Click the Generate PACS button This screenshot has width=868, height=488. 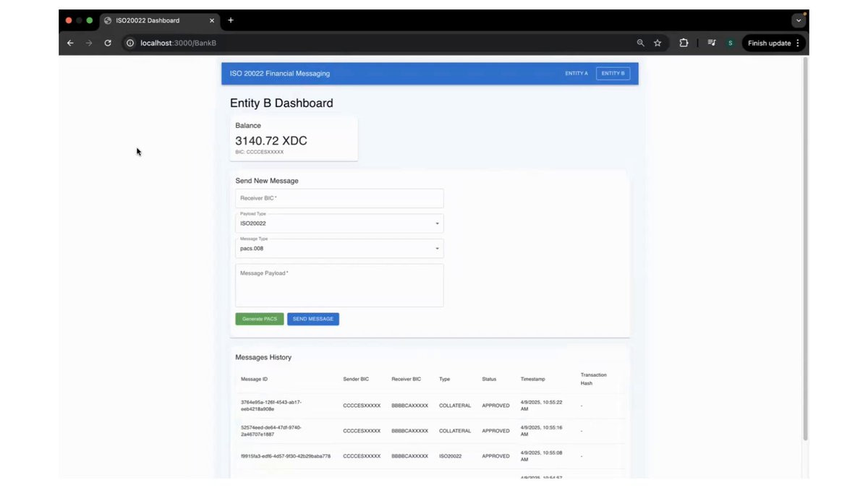[x=260, y=319]
